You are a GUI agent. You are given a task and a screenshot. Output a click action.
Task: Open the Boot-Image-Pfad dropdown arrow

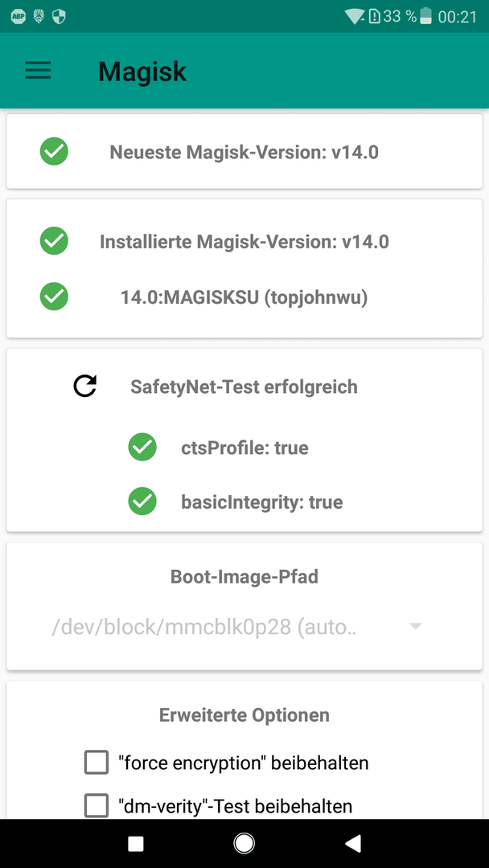[x=415, y=626]
